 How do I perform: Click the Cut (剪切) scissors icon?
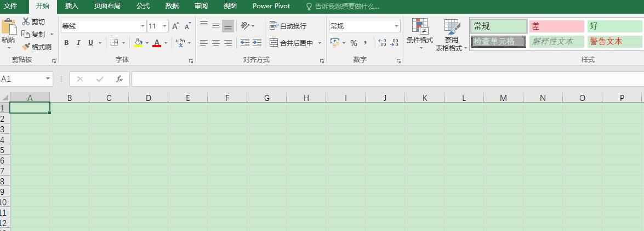pyautogui.click(x=25, y=21)
